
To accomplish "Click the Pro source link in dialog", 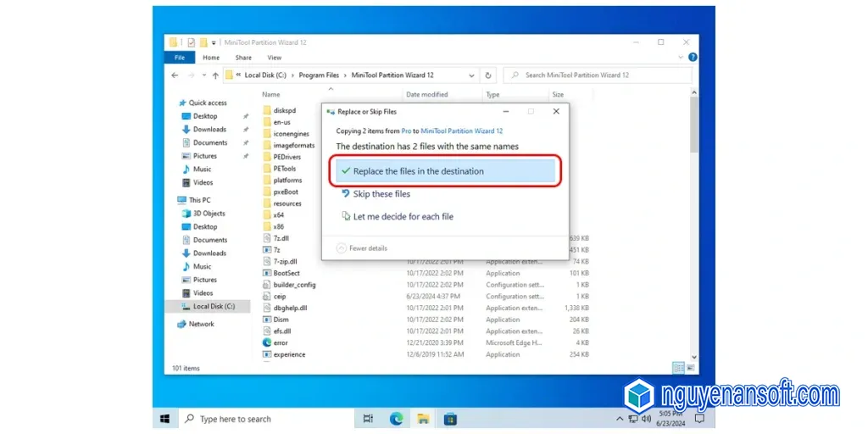I will (x=406, y=131).
